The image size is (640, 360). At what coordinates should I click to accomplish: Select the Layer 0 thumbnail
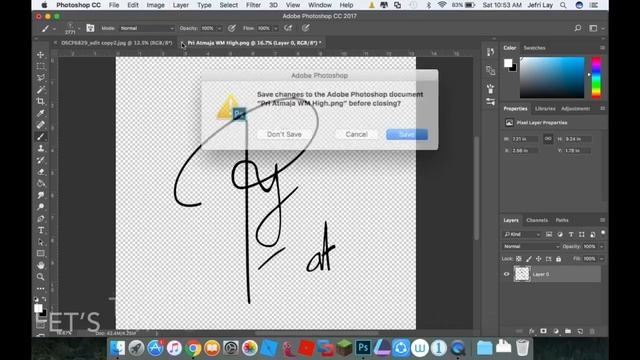(x=522, y=274)
